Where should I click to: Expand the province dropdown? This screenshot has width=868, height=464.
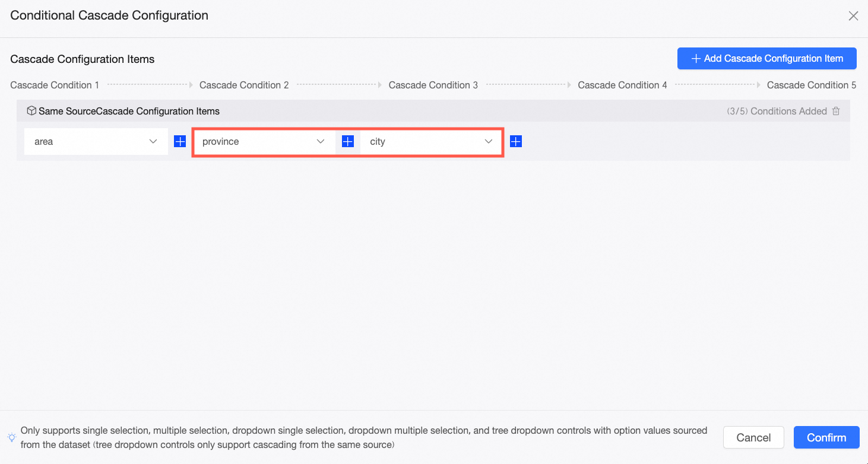[264, 142]
